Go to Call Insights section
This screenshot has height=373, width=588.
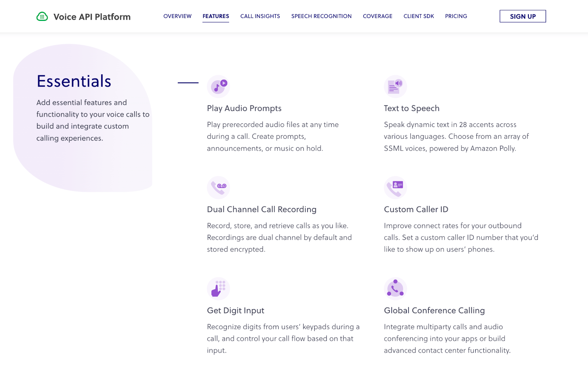[x=260, y=16]
